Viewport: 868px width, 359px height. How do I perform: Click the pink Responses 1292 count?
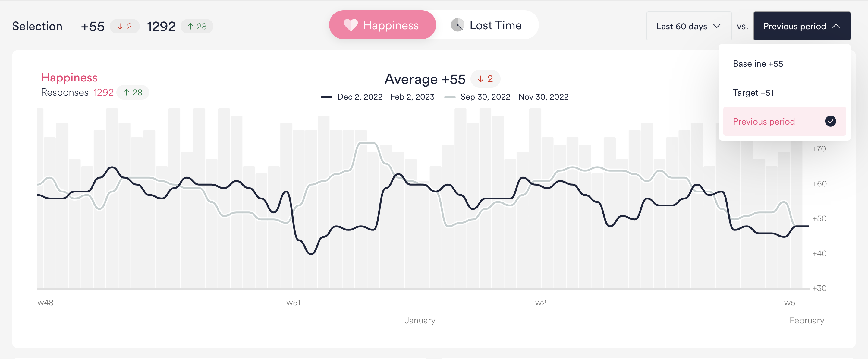coord(103,92)
